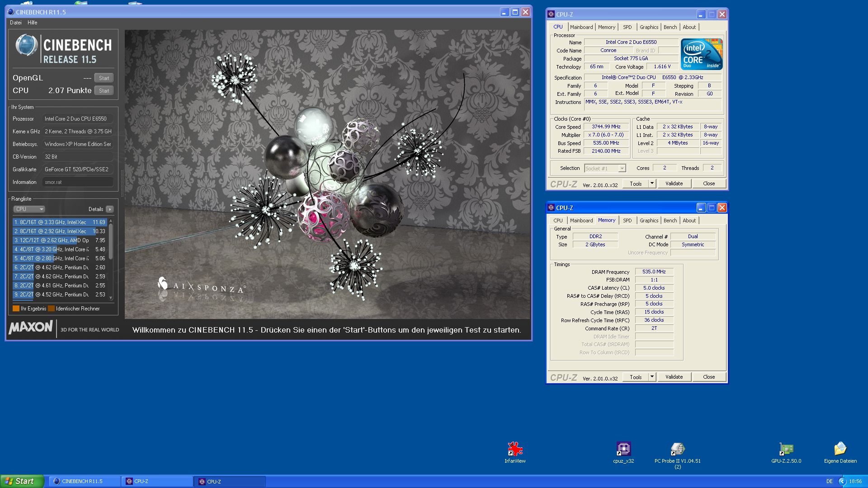Image resolution: width=868 pixels, height=488 pixels.
Task: Click the lower CPU-Z title bar icon
Action: pos(551,208)
